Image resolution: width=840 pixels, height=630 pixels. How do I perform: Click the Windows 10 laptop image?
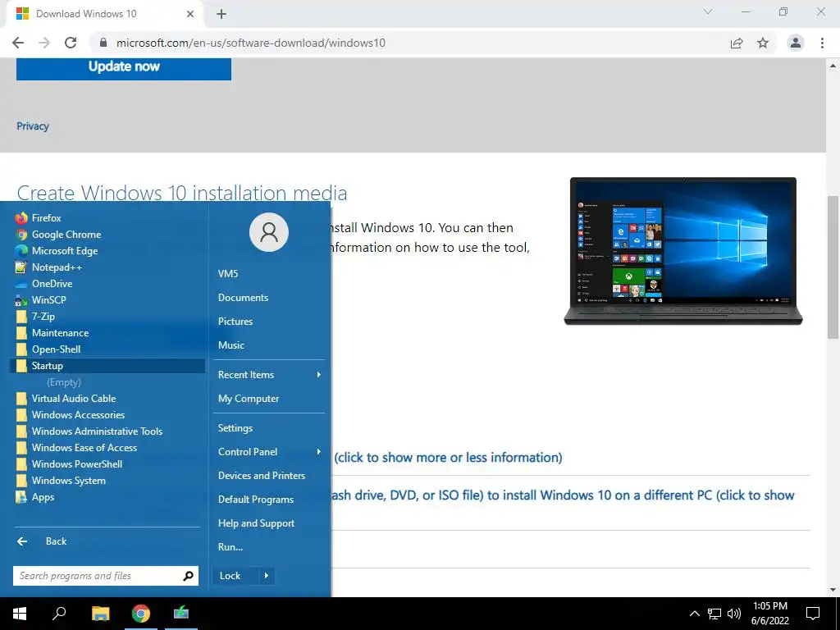click(x=683, y=251)
